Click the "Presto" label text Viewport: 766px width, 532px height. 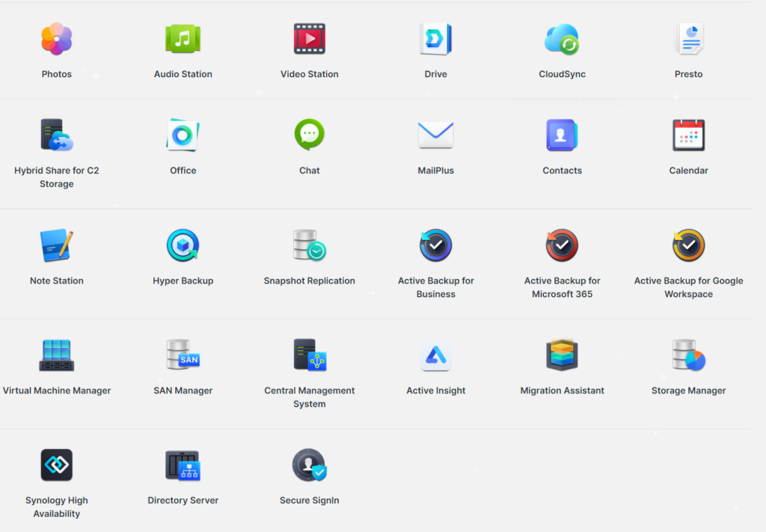[x=689, y=74]
